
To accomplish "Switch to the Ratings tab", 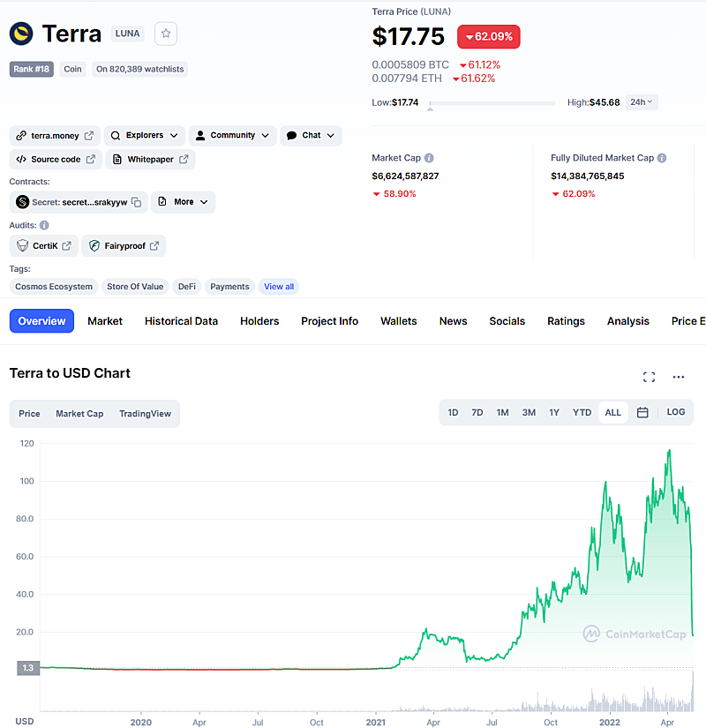I will (566, 321).
